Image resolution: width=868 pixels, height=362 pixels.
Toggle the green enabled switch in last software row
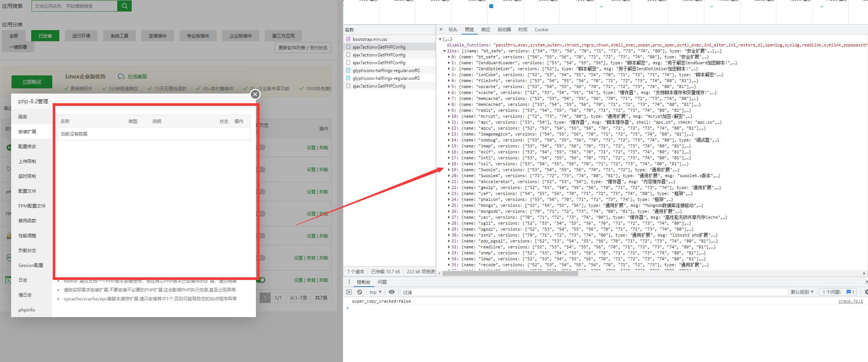[x=261, y=280]
